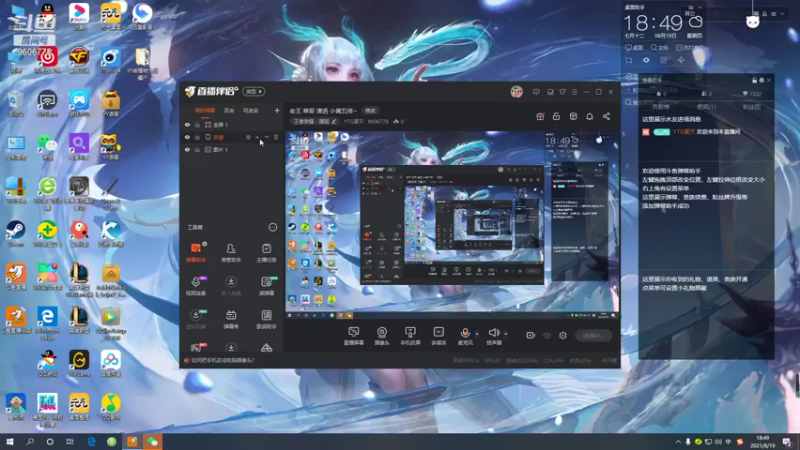Open streaming settings gear in bottom bar
This screenshot has width=800, height=450.
click(x=563, y=335)
